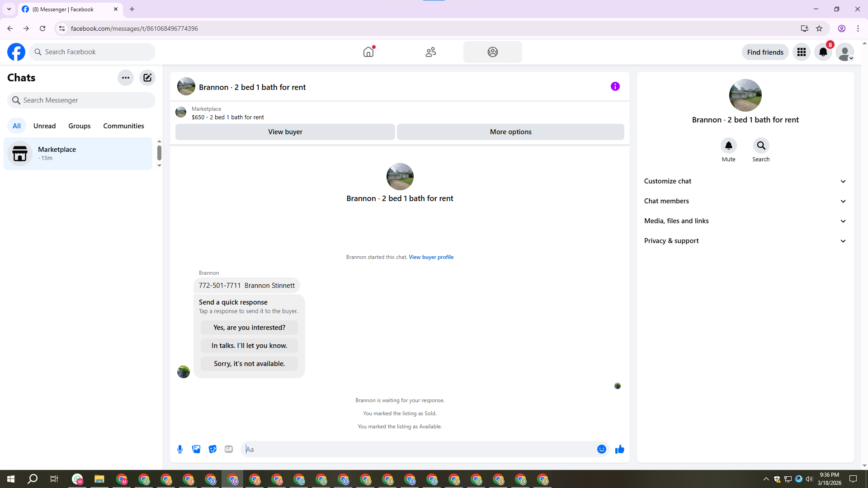Open the Facebook notifications bell
The width and height of the screenshot is (868, 488).
(x=823, y=52)
